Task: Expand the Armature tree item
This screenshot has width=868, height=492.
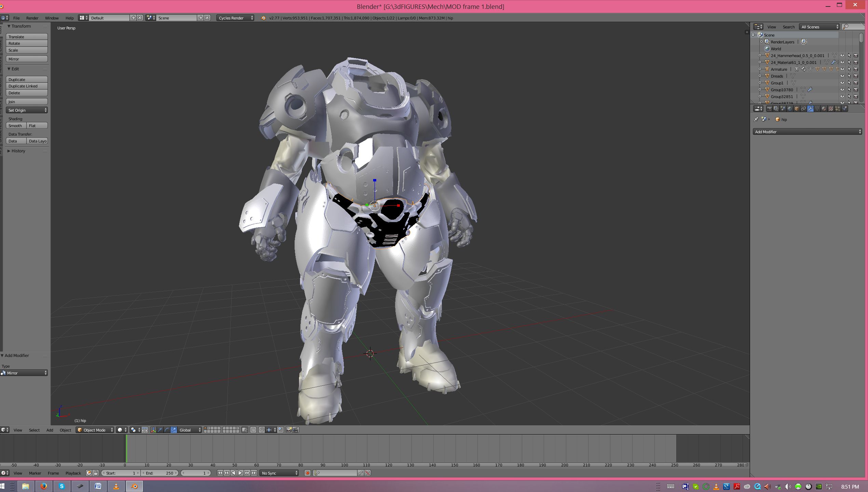Action: pos(760,69)
